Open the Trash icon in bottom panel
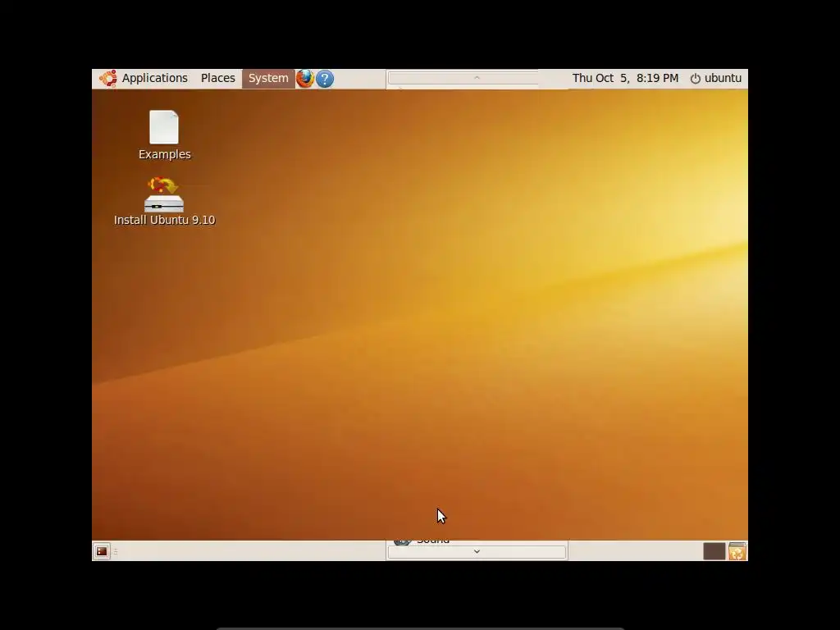The width and height of the screenshot is (840, 630). click(737, 551)
